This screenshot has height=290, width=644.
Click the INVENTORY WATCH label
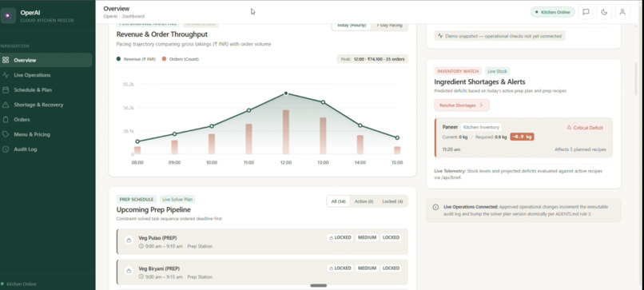(458, 71)
